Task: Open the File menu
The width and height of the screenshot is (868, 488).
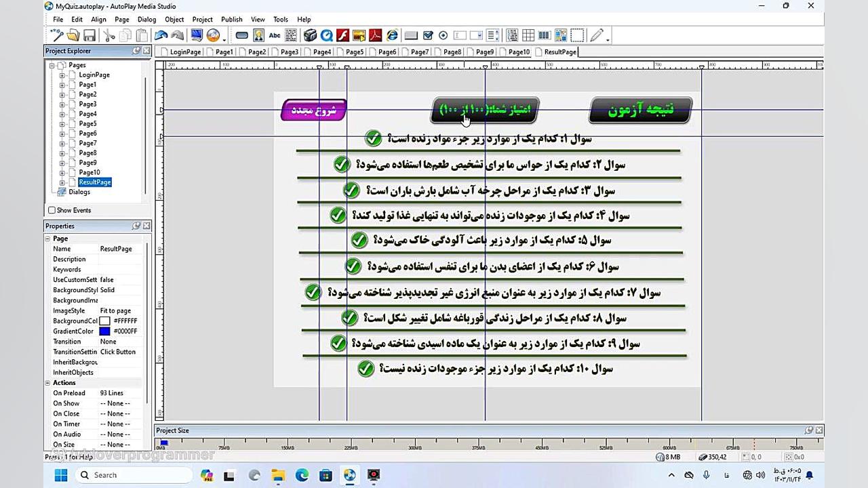Action: 58,20
